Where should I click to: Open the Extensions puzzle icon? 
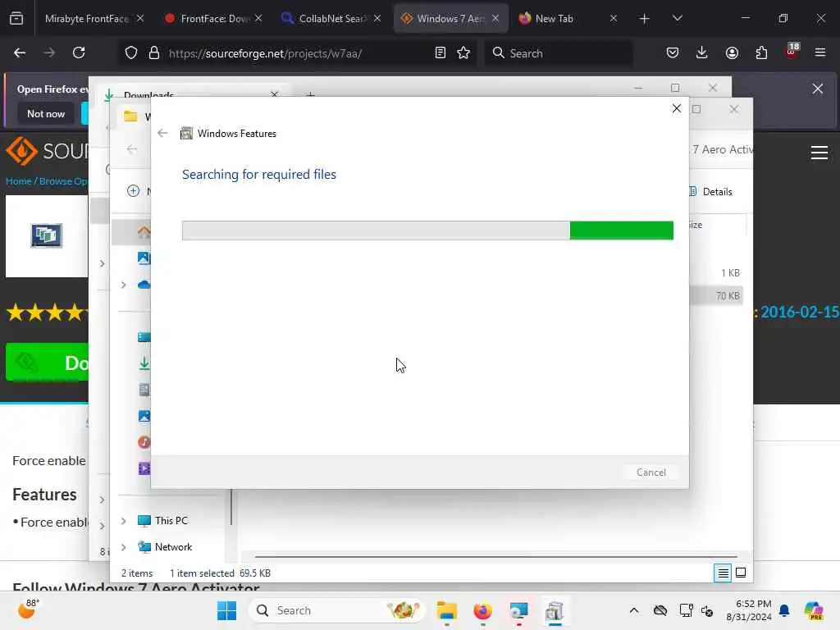[761, 52]
